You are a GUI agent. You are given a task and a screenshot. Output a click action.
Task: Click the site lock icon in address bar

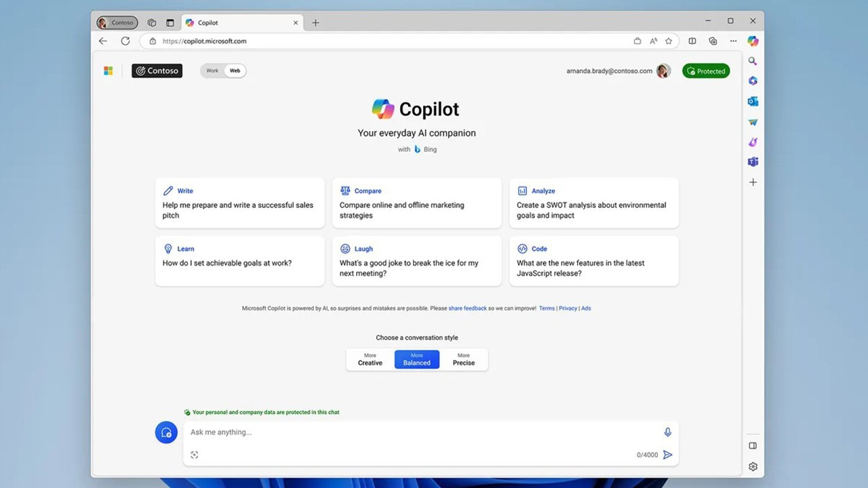click(152, 41)
